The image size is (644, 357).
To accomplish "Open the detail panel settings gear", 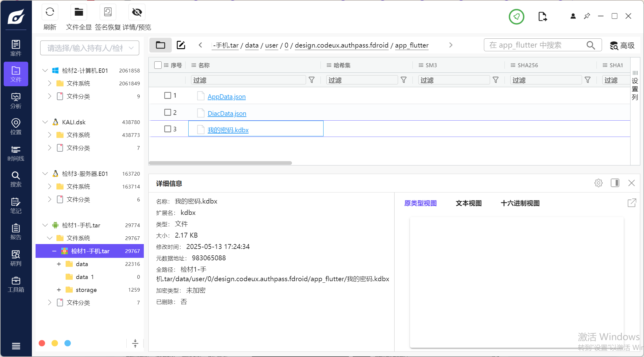I will pos(598,183).
